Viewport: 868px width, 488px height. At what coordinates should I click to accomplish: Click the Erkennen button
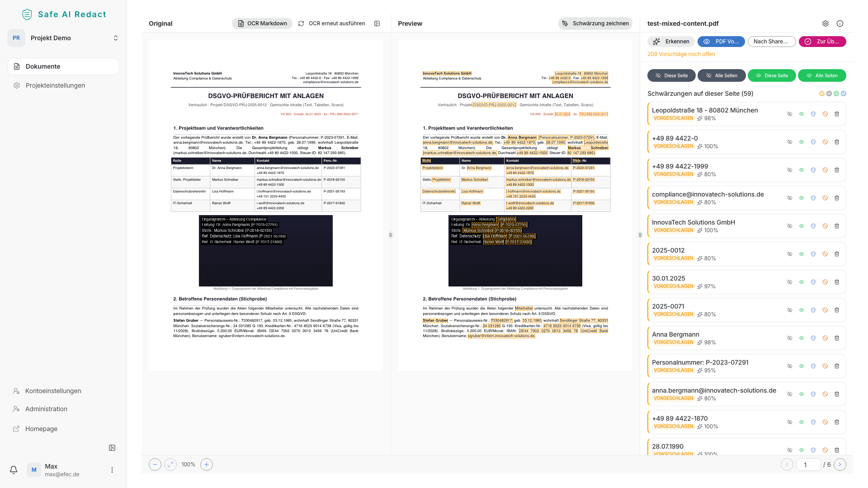tap(671, 42)
